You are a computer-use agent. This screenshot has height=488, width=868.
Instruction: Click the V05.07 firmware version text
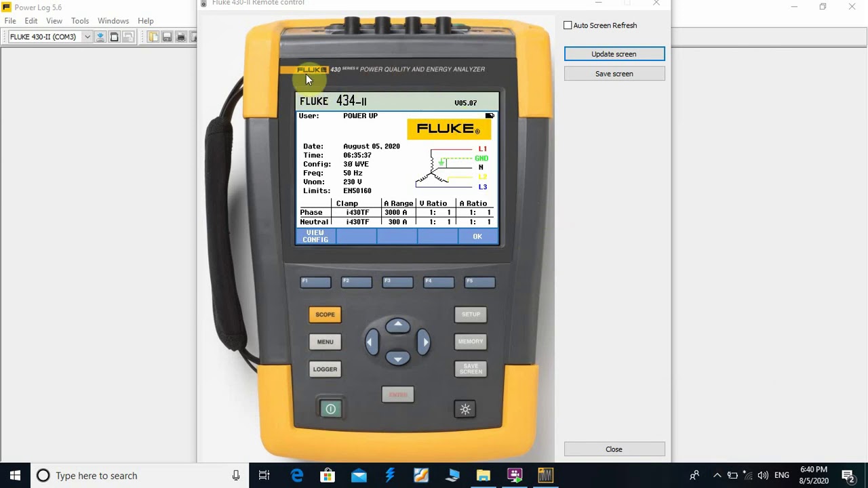click(466, 103)
